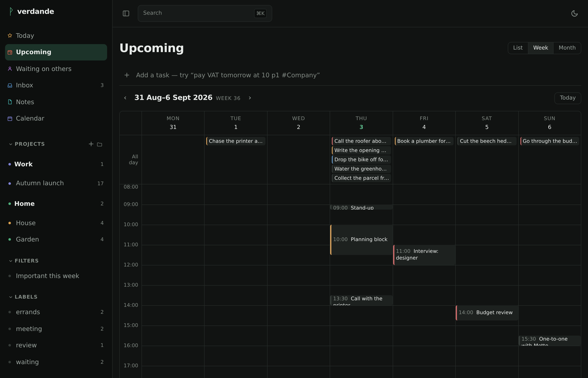
Task: Go to next week arrow
Action: click(x=250, y=98)
